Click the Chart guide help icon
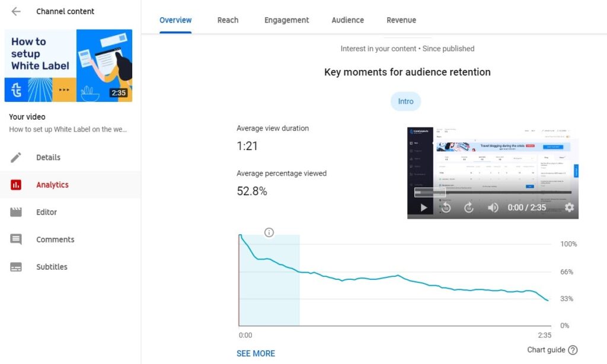 click(572, 350)
